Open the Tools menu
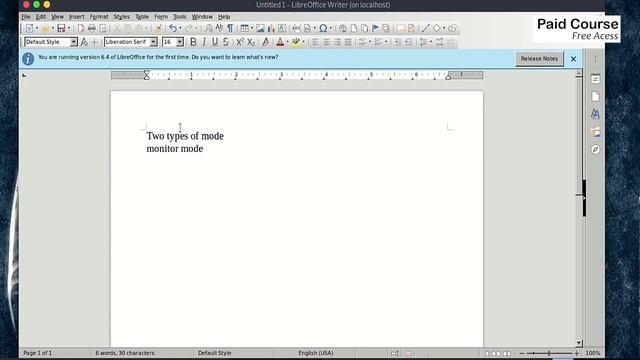 (180, 17)
